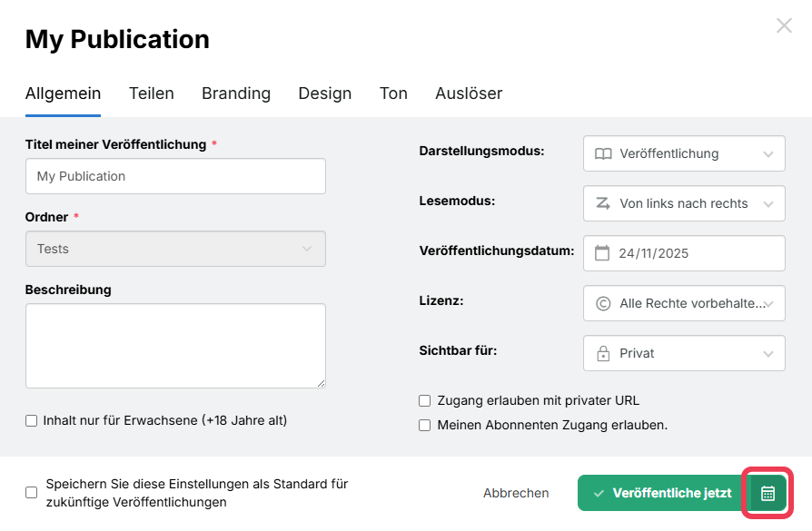812x531 pixels.
Task: Click the Meinen Abonnenten Zugang erlauben label
Action: pos(552,426)
